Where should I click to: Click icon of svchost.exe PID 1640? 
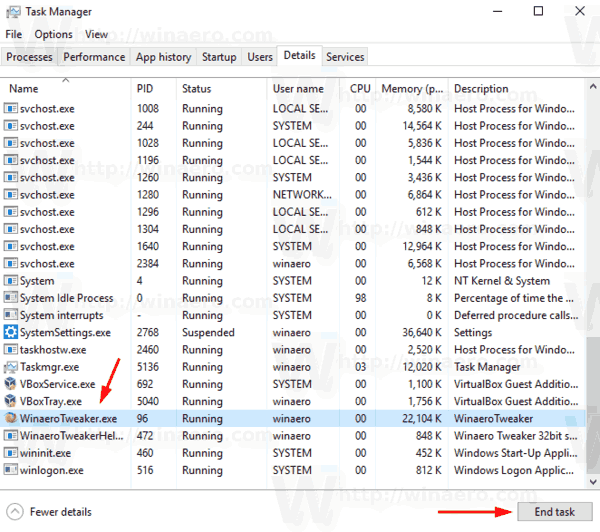click(10, 246)
